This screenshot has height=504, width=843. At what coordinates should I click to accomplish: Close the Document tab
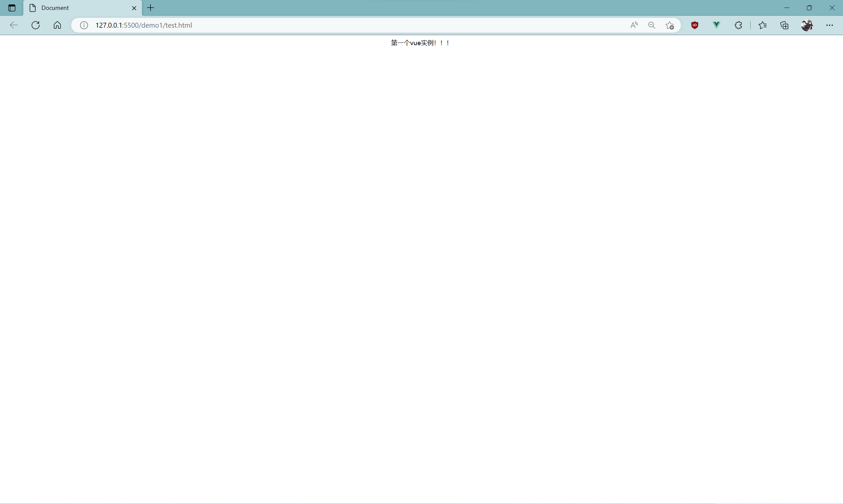pos(134,8)
